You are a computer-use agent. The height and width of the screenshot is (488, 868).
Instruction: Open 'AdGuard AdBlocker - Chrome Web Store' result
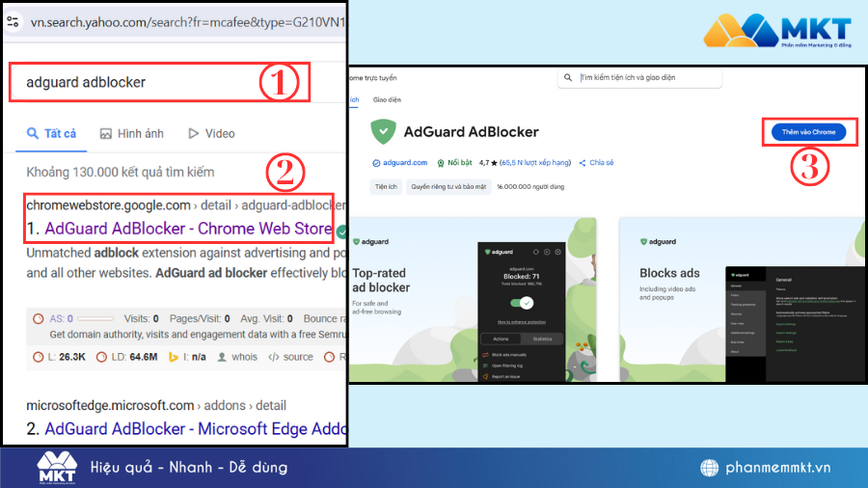click(x=188, y=229)
